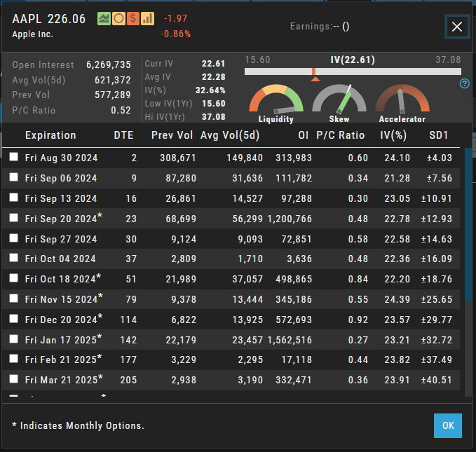Click the OK button
Screen dimensions: 476x452
pyautogui.click(x=448, y=425)
